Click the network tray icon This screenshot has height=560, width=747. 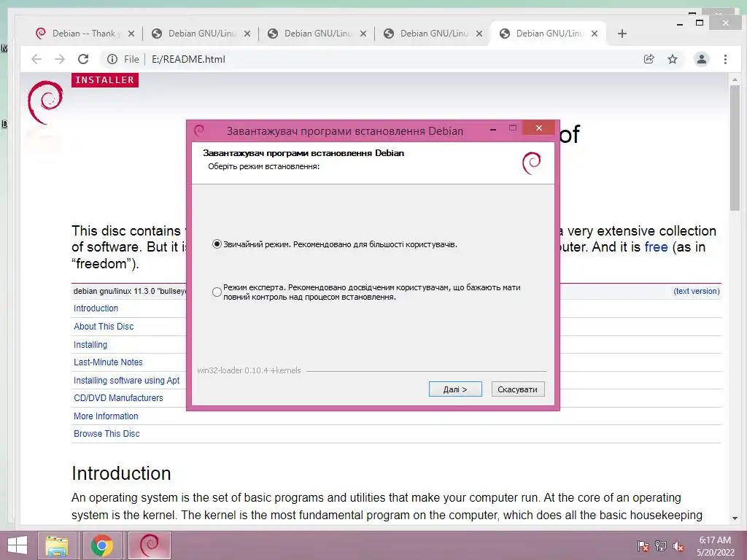[661, 546]
